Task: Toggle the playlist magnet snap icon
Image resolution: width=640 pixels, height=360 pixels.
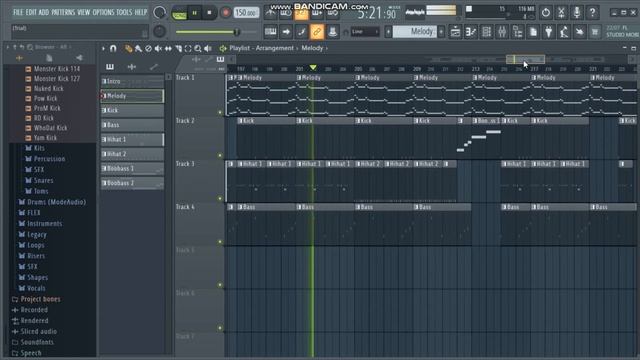Action: click(x=113, y=49)
